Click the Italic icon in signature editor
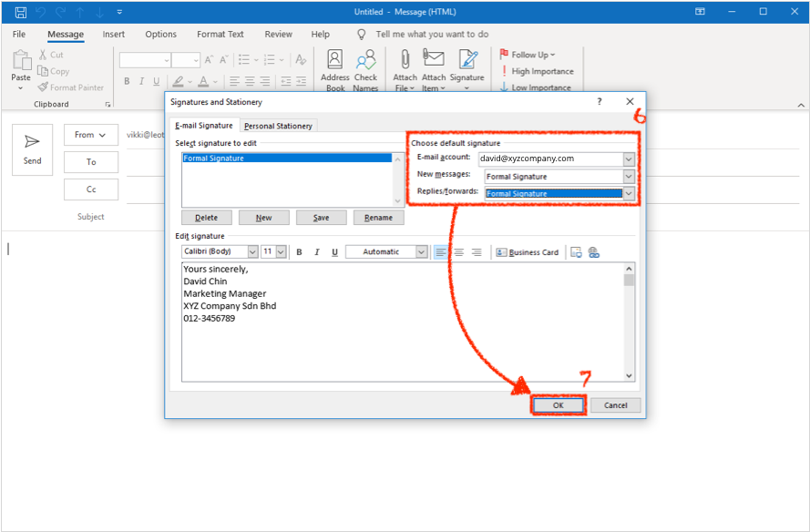The height and width of the screenshot is (532, 810). [317, 252]
